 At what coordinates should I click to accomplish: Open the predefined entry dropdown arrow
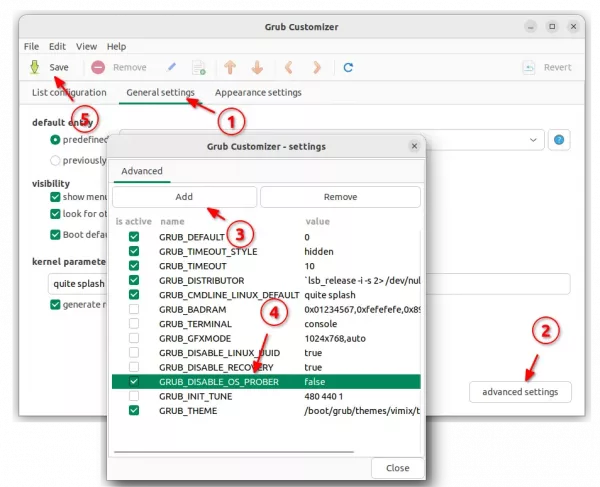click(533, 140)
